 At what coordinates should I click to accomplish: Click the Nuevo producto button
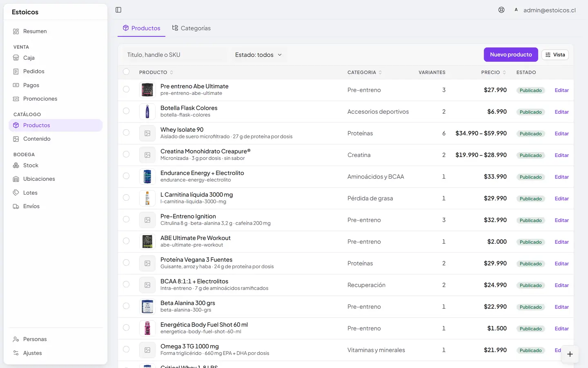tap(511, 55)
